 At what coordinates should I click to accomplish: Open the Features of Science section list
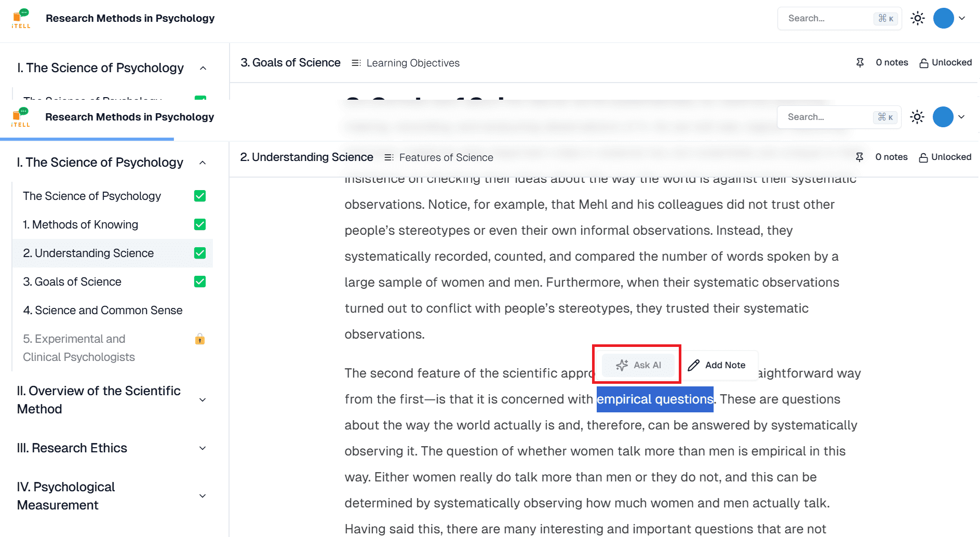point(439,157)
